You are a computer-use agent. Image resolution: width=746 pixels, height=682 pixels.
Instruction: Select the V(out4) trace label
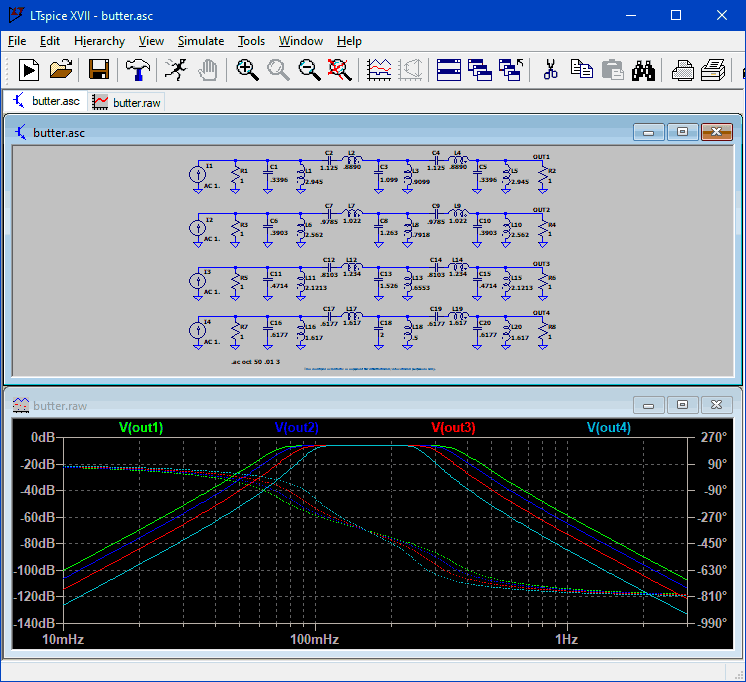609,427
